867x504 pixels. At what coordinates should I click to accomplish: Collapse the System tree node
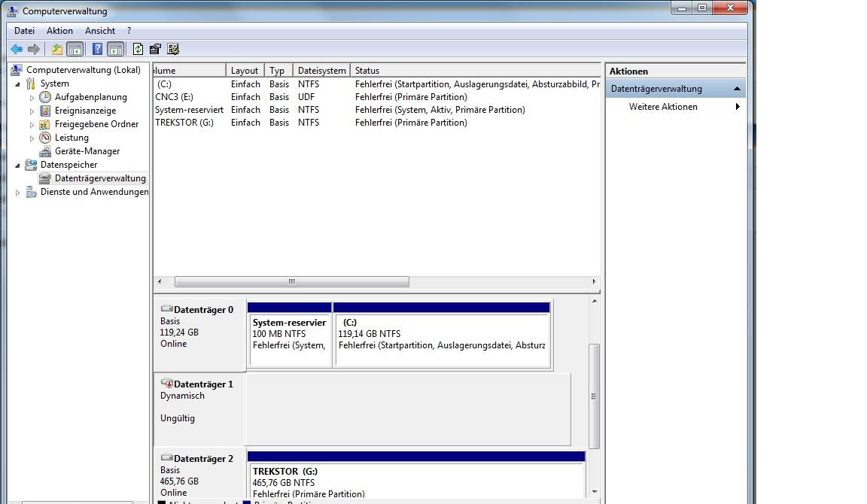[x=17, y=84]
